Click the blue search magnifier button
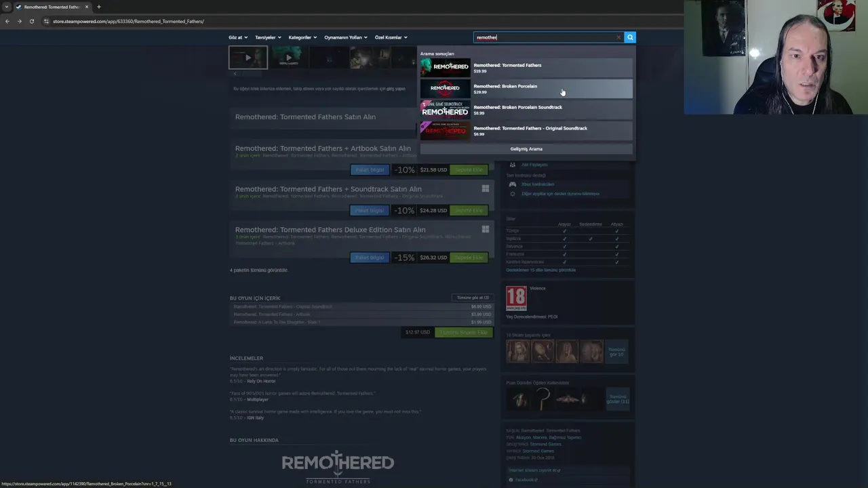The height and width of the screenshot is (488, 868). (630, 37)
